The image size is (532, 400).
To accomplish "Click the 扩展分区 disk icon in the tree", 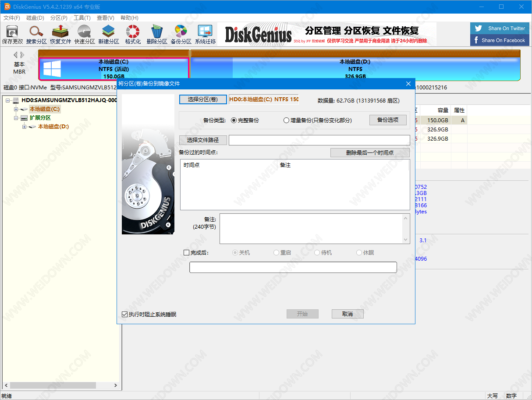I will pos(25,118).
